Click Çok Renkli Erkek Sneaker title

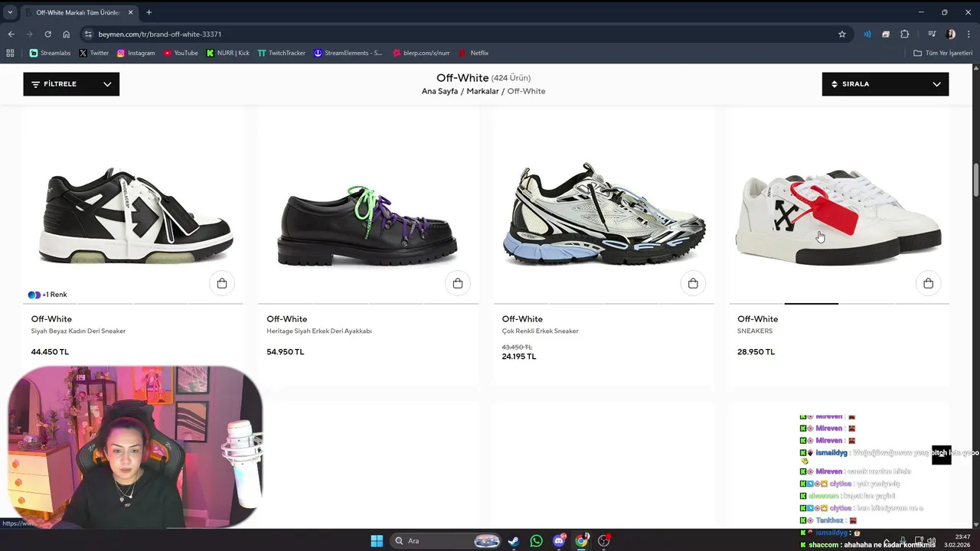pyautogui.click(x=541, y=331)
